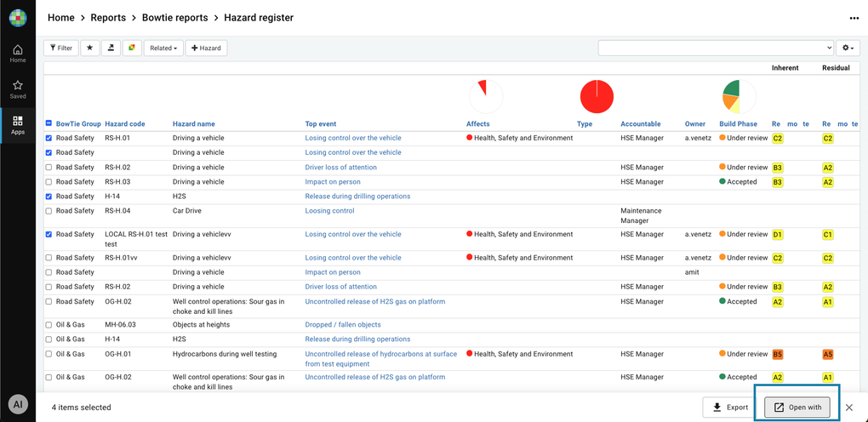The width and height of the screenshot is (868, 422).
Task: Dismiss the selection bar with X icon
Action: click(x=848, y=408)
